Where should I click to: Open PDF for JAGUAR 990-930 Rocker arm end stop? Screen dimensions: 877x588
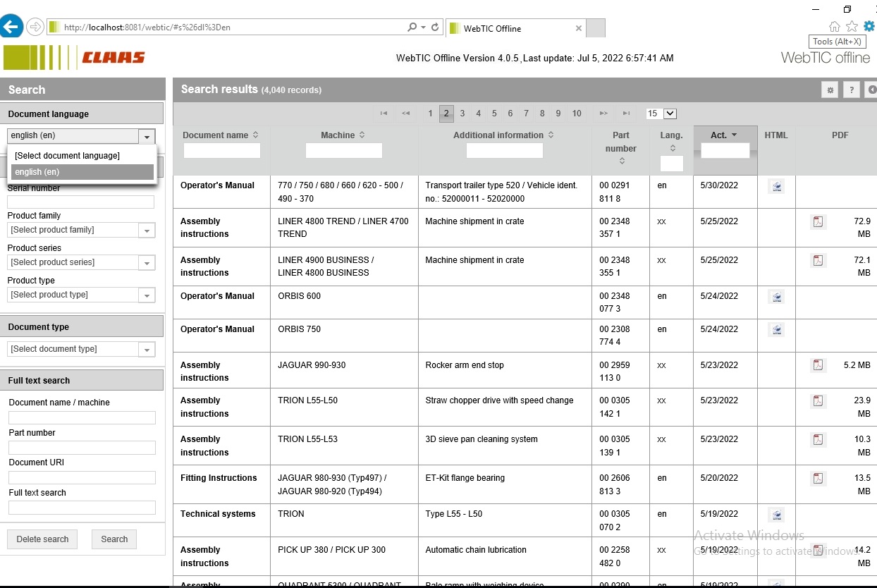[818, 365]
